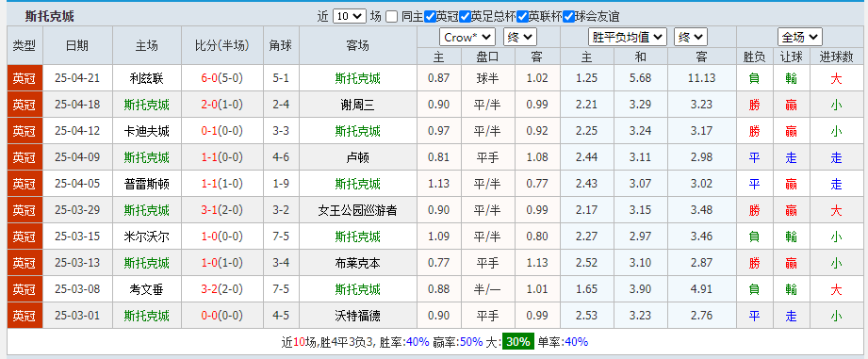Open the 近10场 match count dropdown

coord(350,16)
